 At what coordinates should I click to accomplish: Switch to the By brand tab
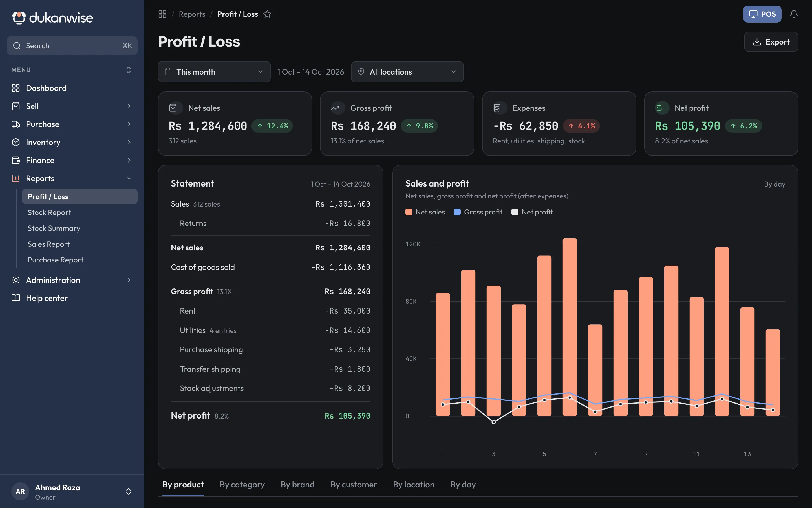click(298, 485)
